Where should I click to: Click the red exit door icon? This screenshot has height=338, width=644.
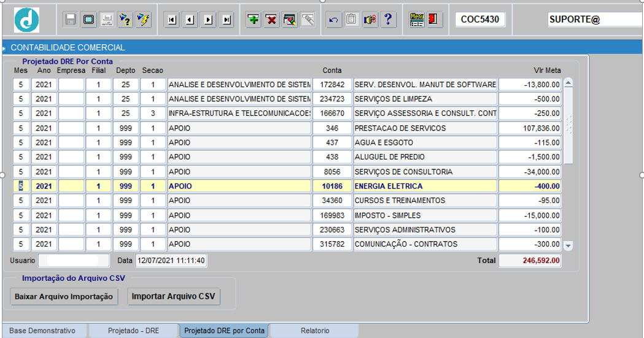(x=433, y=19)
